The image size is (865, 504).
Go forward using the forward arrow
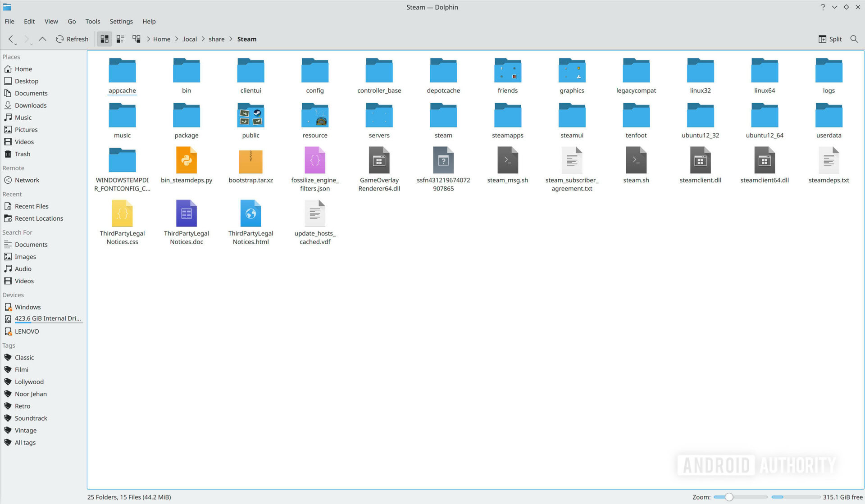27,39
